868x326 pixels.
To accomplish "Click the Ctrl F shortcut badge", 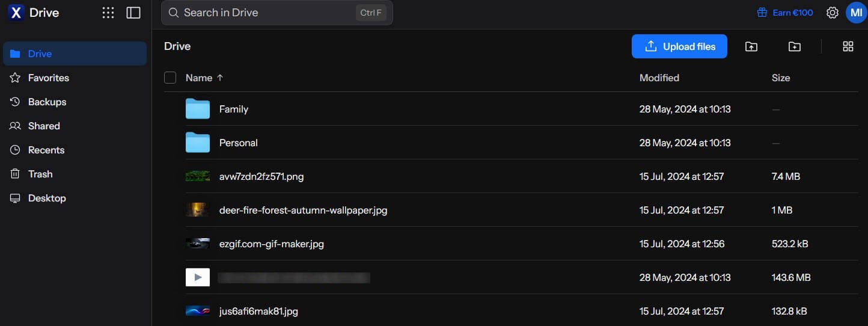I will click(x=371, y=13).
